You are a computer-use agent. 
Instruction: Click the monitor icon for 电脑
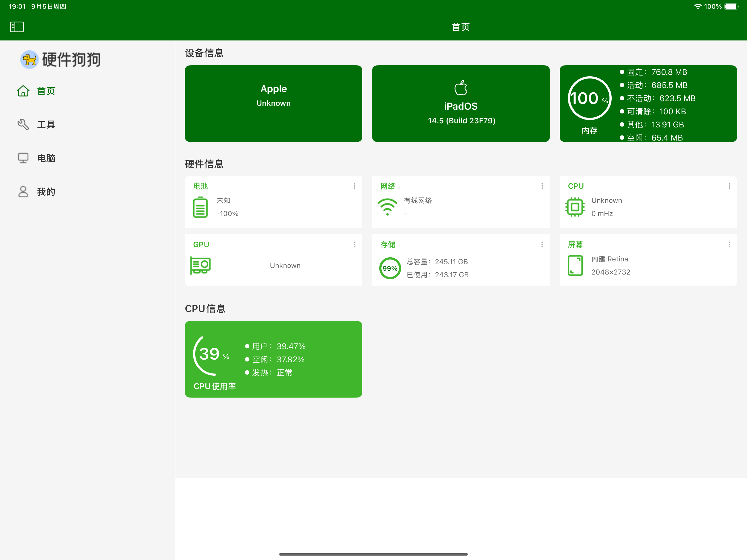tap(23, 158)
